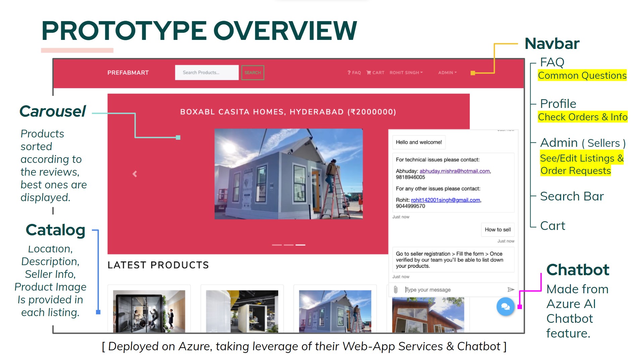Click the 'How to sell' chat message
The width and height of the screenshot is (644, 362).
pos(498,230)
